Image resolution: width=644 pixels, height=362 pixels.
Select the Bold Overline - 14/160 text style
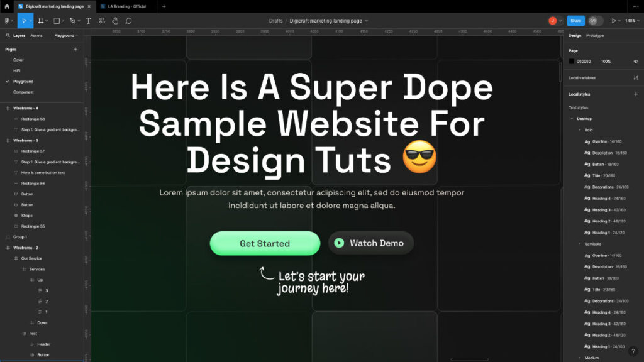click(x=604, y=141)
